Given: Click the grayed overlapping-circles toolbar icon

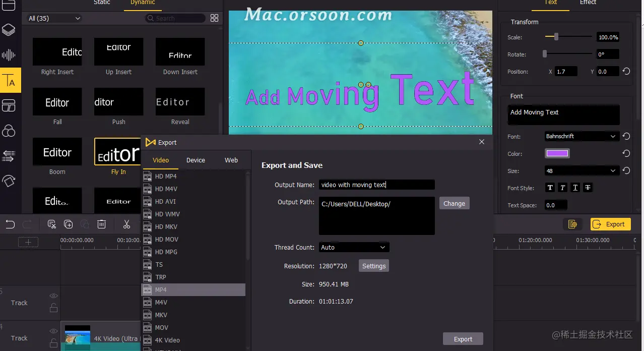Looking at the screenshot, I should coord(85,224).
